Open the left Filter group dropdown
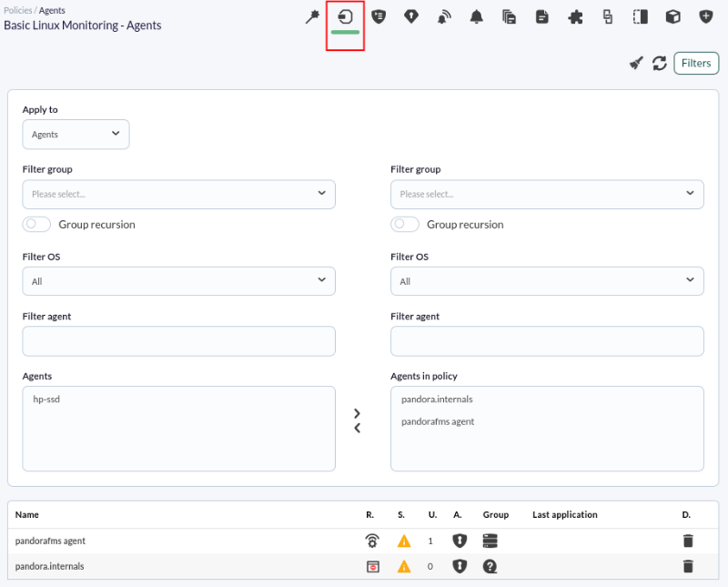 tap(178, 194)
